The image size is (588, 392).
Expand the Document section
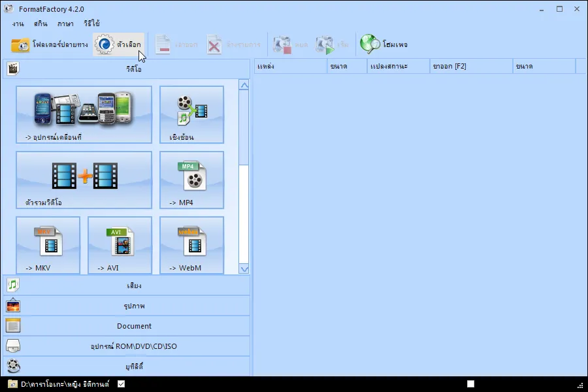[126, 326]
